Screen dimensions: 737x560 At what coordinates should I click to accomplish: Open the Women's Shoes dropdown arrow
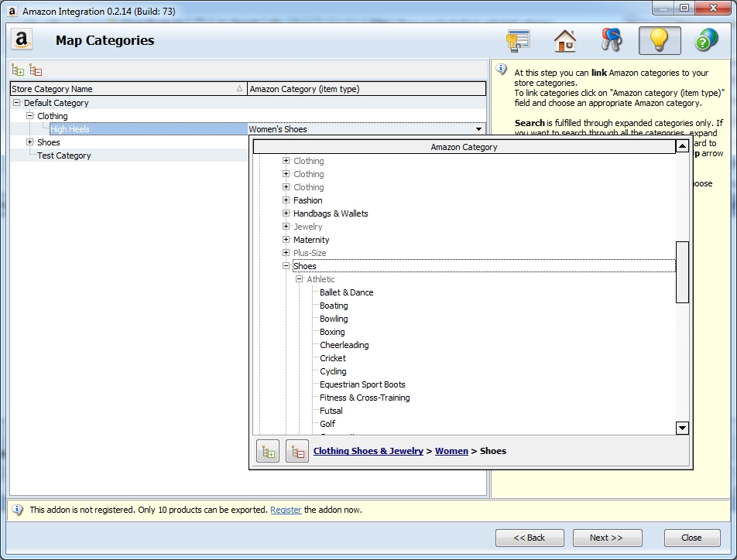[x=478, y=129]
